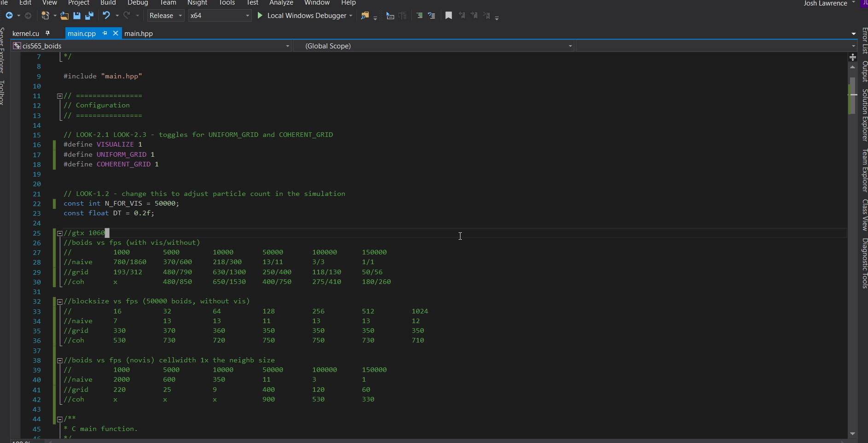The height and width of the screenshot is (443, 868).
Task: Expand the Global Scope dropdown
Action: tap(570, 46)
